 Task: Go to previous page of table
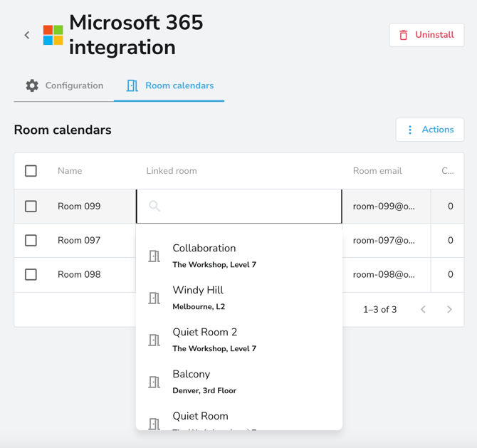click(423, 310)
